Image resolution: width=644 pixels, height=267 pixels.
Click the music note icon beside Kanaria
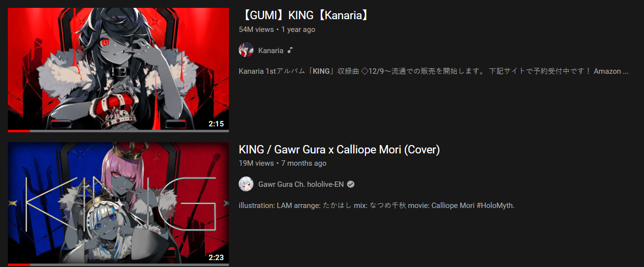290,50
